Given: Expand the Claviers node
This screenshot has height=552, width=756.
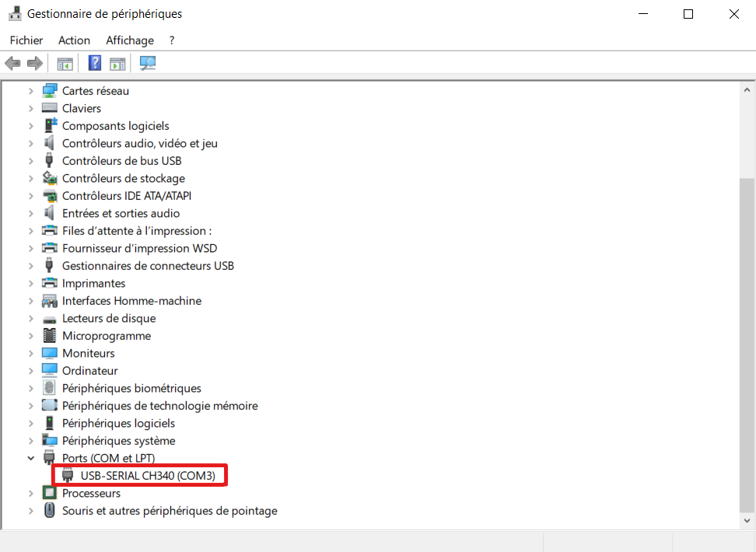Looking at the screenshot, I should pos(31,108).
